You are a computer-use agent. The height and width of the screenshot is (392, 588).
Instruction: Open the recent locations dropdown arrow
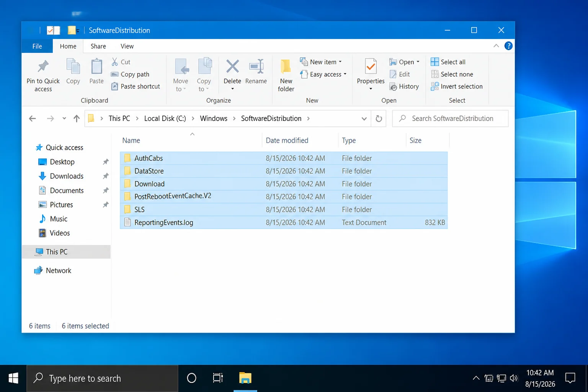pyautogui.click(x=64, y=119)
